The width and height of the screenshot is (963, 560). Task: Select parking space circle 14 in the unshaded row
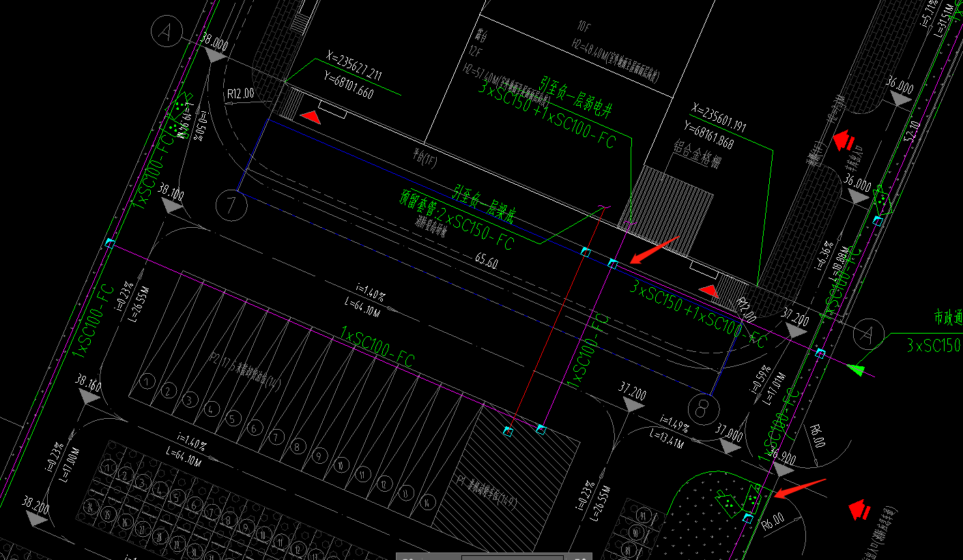[x=428, y=503]
